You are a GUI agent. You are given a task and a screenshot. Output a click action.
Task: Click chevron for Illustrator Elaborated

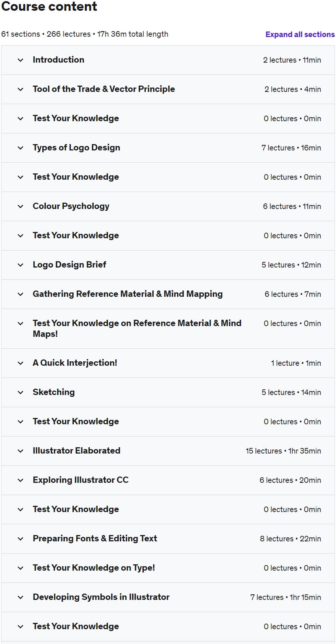point(21,451)
